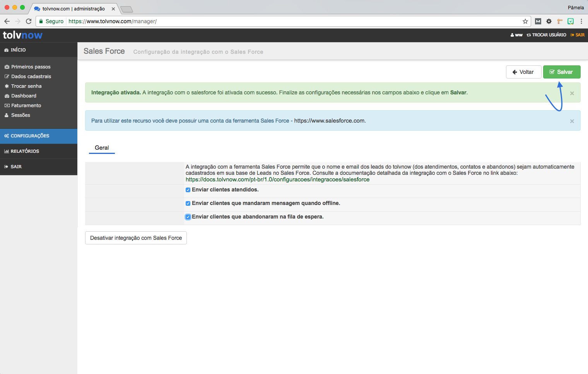Click the Pâmela profile name in Chrome
Screen dimensions: 588x374
pos(576,8)
